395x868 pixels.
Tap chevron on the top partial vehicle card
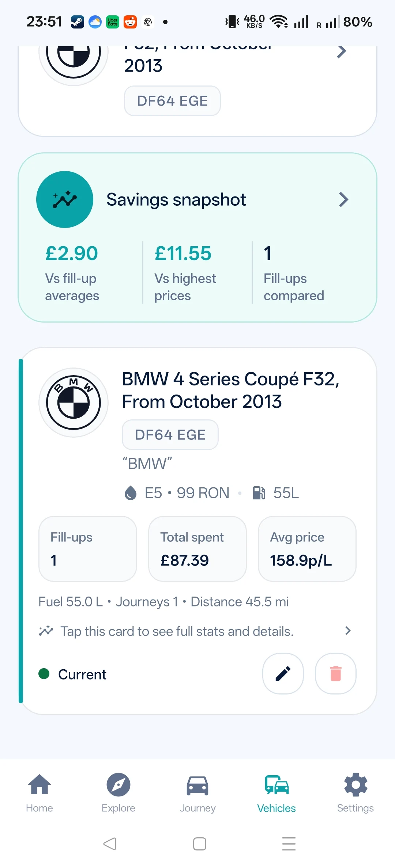[341, 52]
